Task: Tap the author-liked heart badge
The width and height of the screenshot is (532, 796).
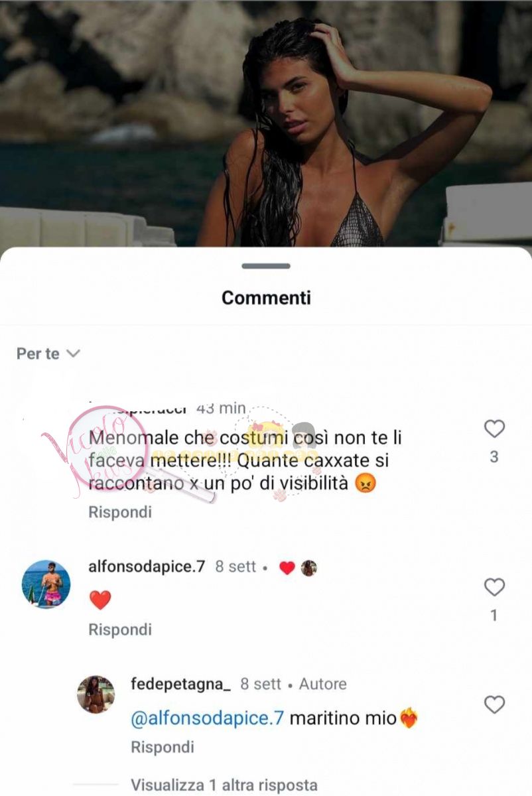Action: (287, 568)
